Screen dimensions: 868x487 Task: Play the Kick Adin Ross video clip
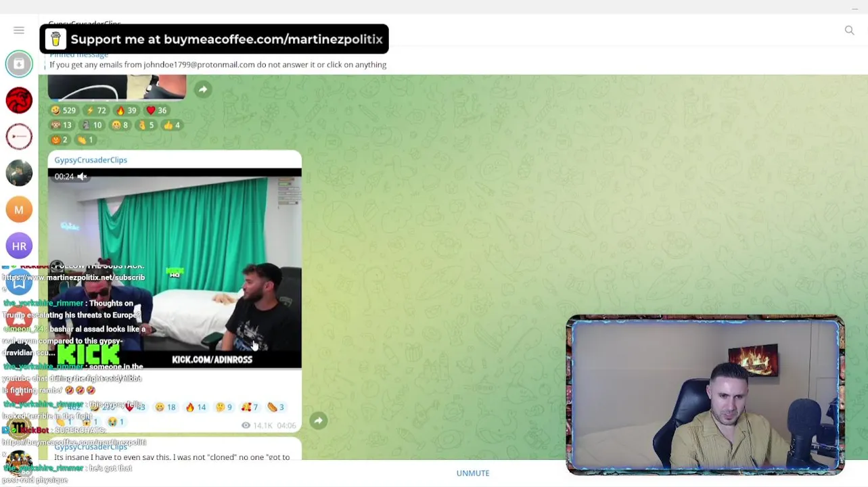tap(175, 268)
